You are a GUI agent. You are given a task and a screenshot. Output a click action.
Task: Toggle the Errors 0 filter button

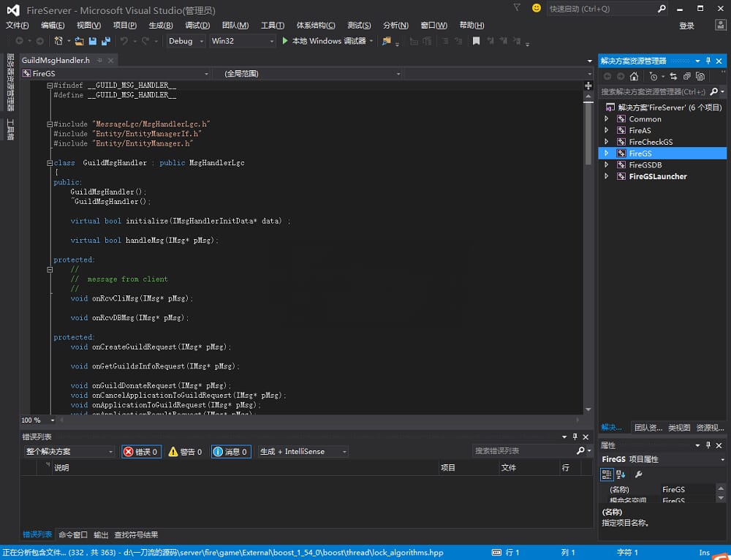(x=141, y=451)
